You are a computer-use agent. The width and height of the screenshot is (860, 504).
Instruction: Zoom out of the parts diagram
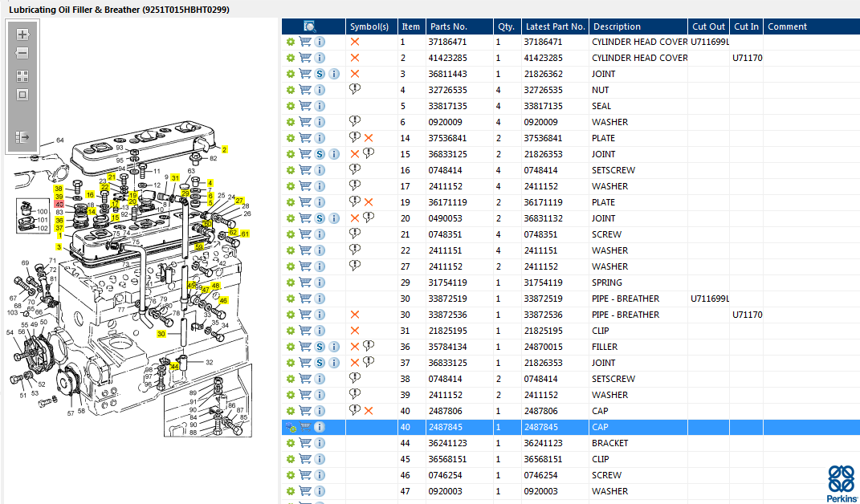coord(22,54)
